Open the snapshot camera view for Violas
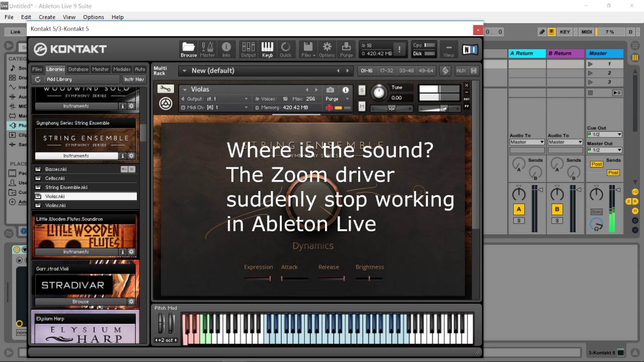Image resolution: width=644 pixels, height=362 pixels. click(x=330, y=89)
